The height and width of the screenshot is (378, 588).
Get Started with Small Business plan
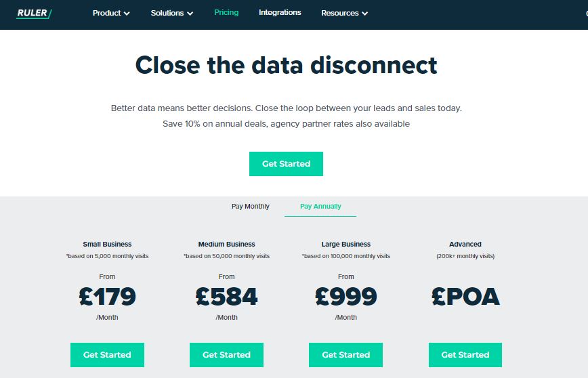[x=107, y=355]
